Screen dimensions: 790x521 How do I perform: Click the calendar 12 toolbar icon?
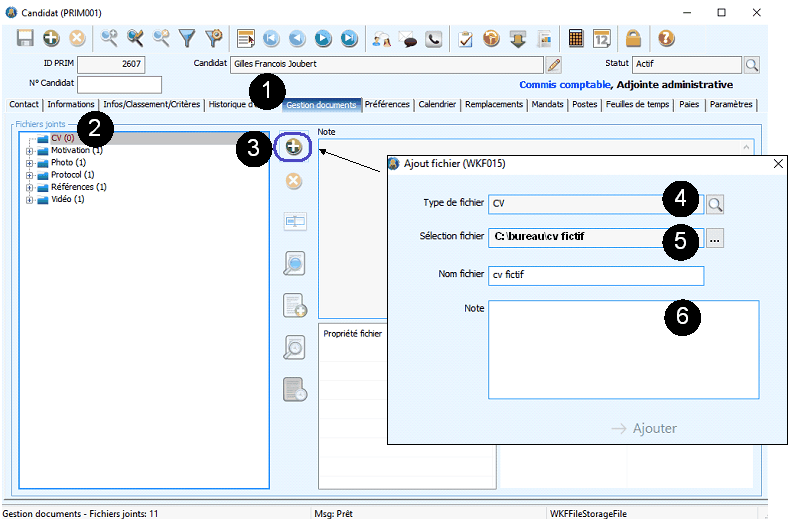[602, 39]
